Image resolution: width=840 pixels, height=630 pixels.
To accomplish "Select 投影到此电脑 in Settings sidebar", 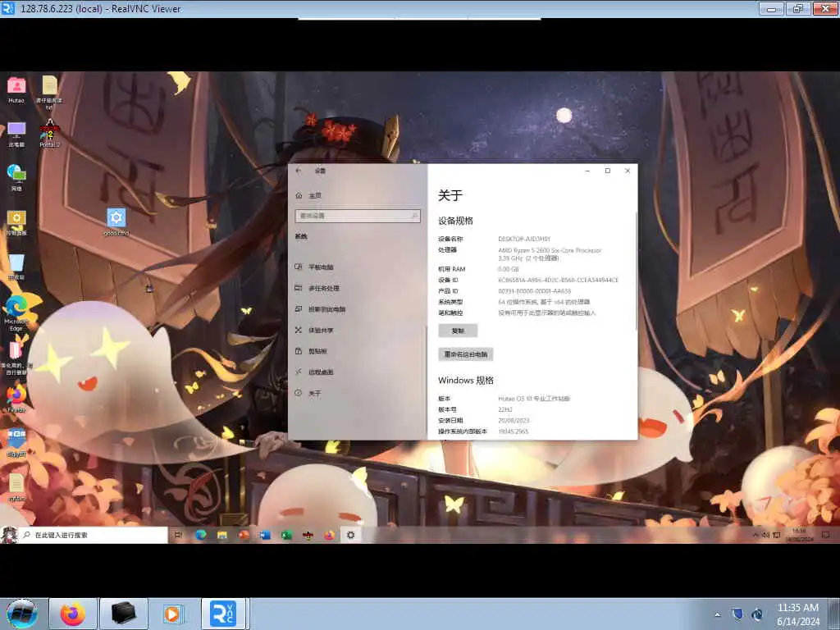I will click(321, 309).
